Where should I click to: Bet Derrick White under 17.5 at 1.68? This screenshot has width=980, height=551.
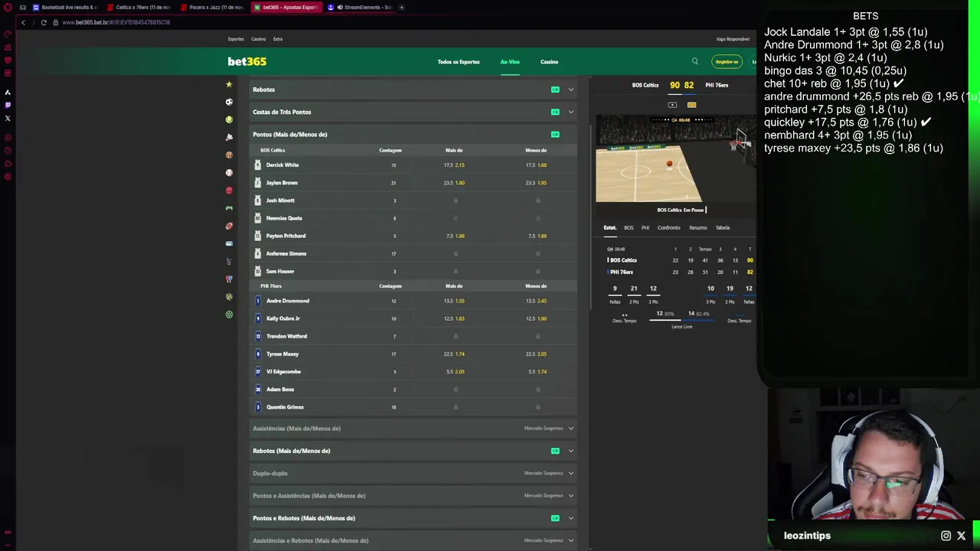coord(536,165)
